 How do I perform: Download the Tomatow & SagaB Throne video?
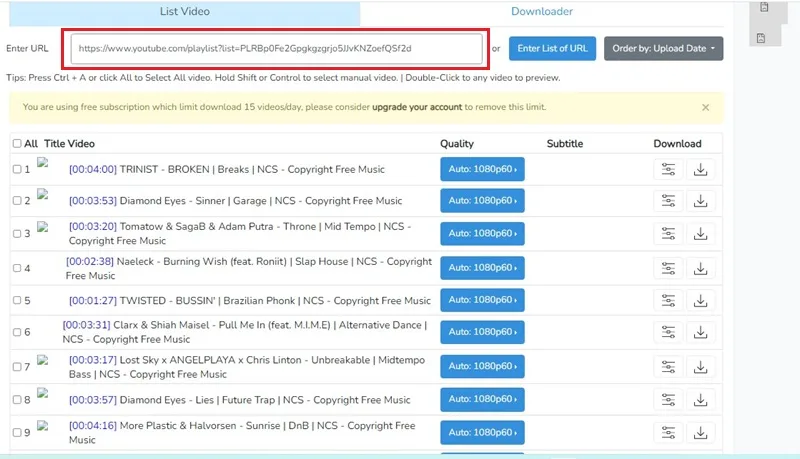pyautogui.click(x=701, y=234)
